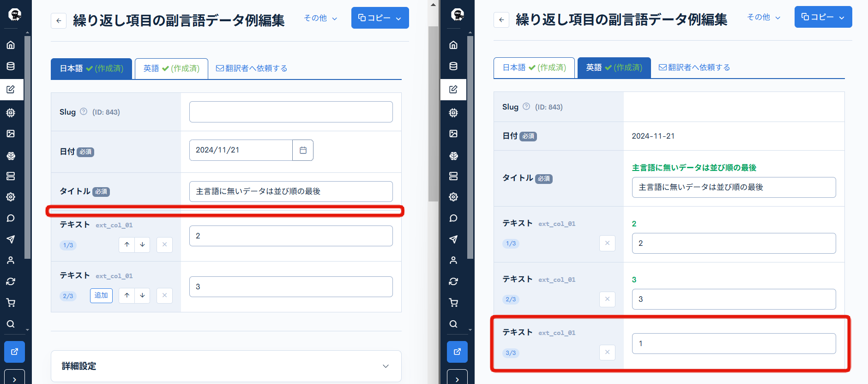Move the 2/3 text item up in the left window
The image size is (868, 384).
[127, 295]
